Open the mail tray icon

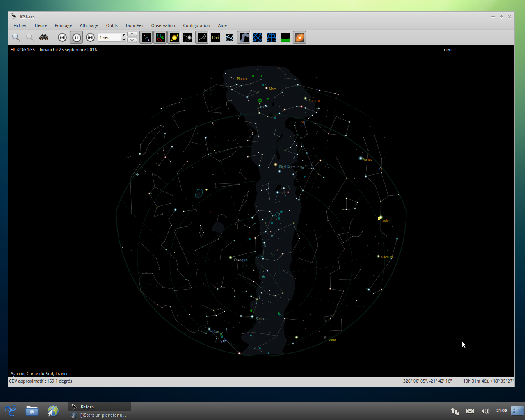[x=470, y=411]
